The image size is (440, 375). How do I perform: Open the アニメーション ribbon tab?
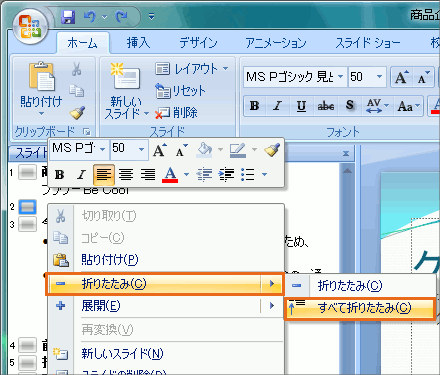click(276, 43)
